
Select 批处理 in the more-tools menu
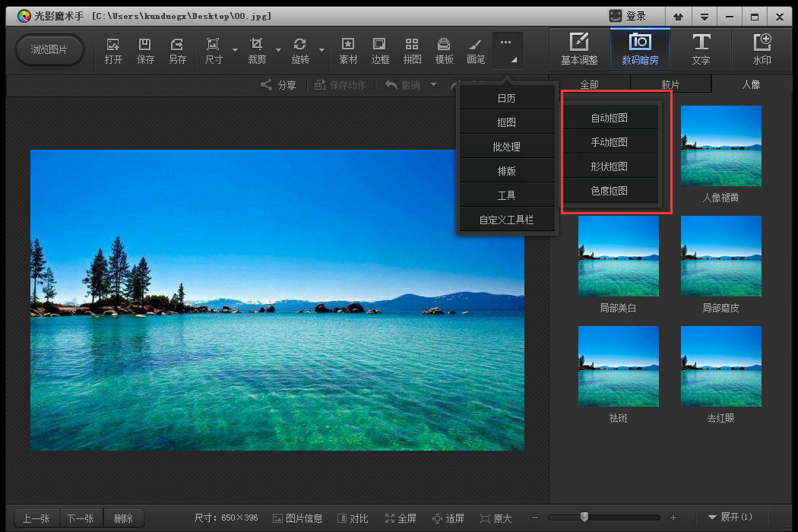(x=507, y=147)
